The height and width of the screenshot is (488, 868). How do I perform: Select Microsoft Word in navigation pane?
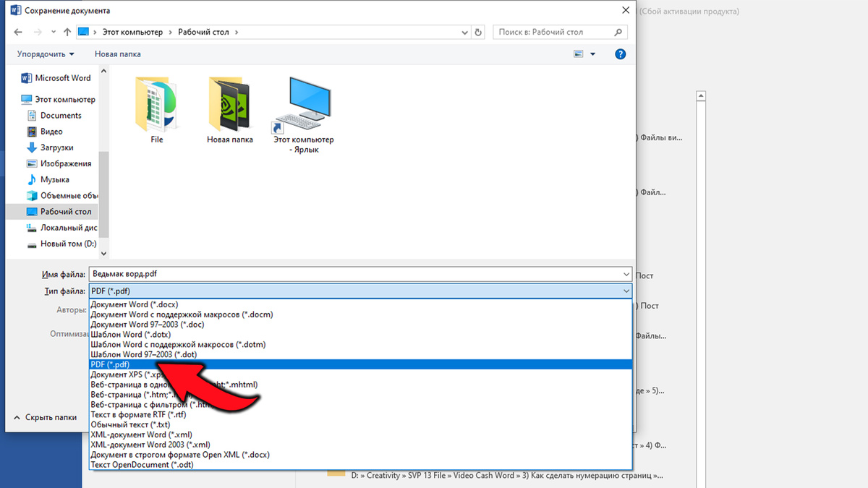coord(56,78)
